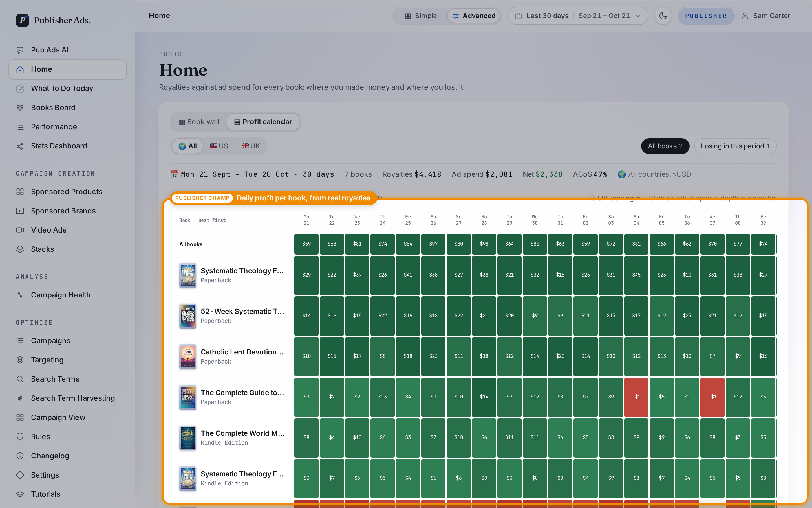Open Catholic Lent Devotion... book cover
The image size is (812, 508).
[x=187, y=356]
